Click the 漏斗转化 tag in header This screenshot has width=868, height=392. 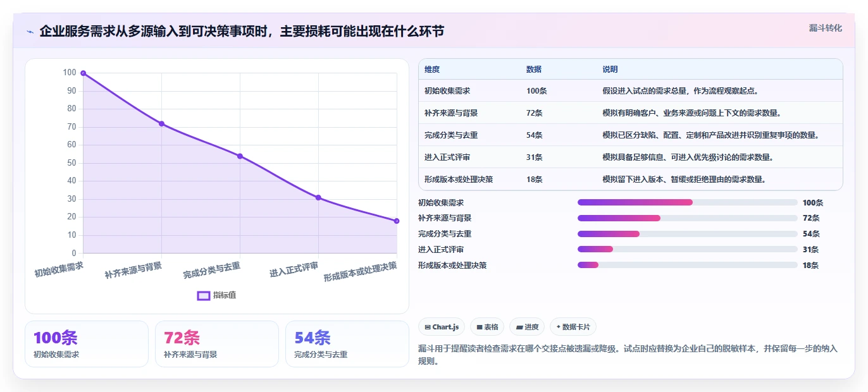(x=826, y=28)
